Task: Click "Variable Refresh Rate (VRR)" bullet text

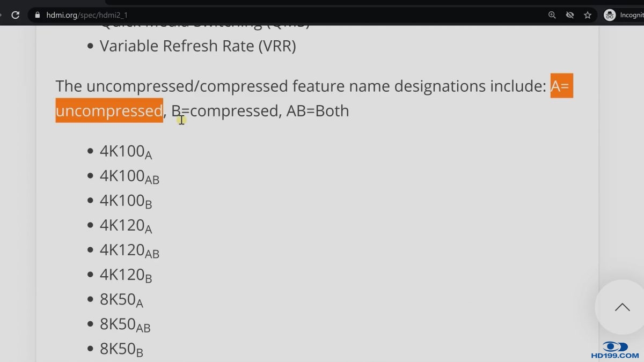Action: 197,46
